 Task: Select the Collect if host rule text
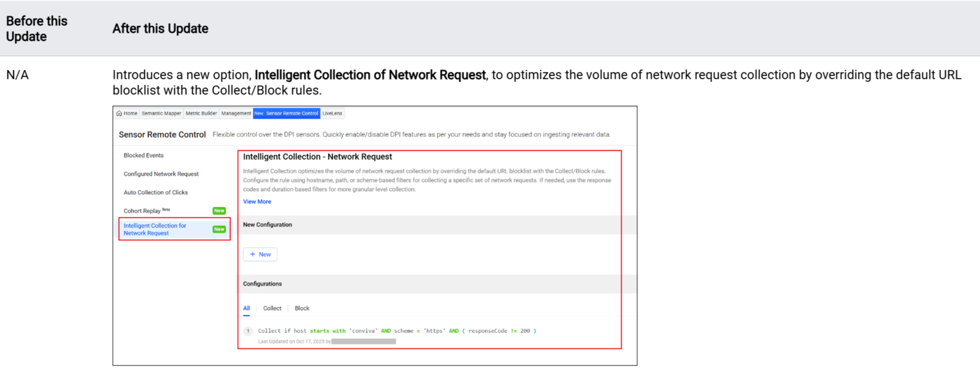[397, 331]
